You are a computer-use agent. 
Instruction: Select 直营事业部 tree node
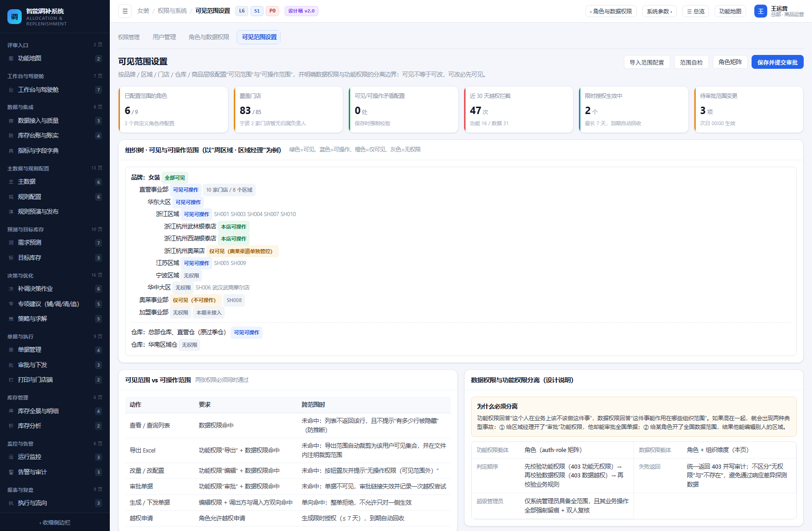tap(154, 190)
